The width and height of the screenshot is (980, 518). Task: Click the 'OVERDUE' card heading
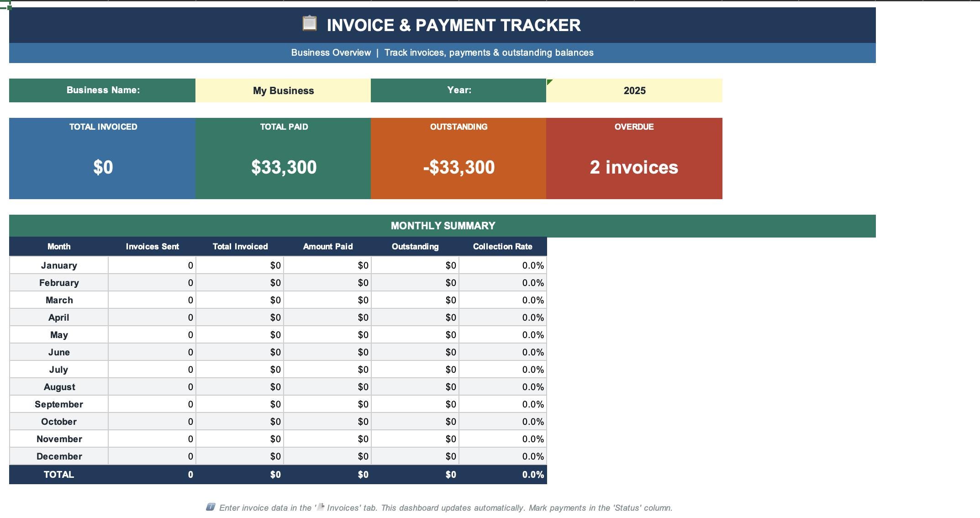634,127
